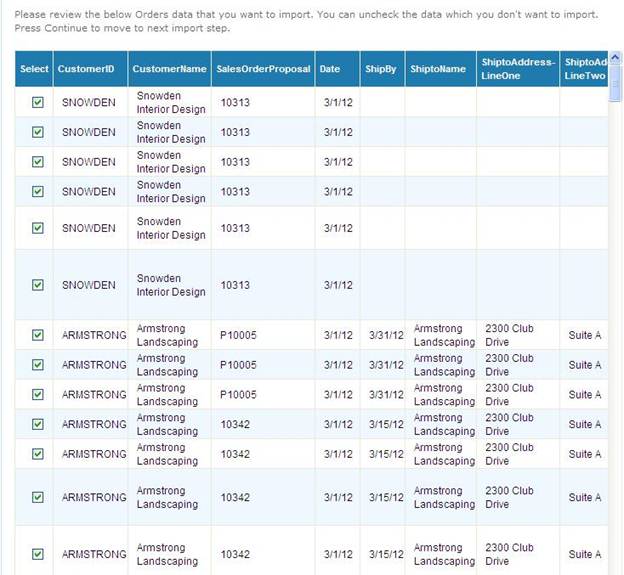
Task: Click the ShipBy column header
Action: (x=382, y=69)
